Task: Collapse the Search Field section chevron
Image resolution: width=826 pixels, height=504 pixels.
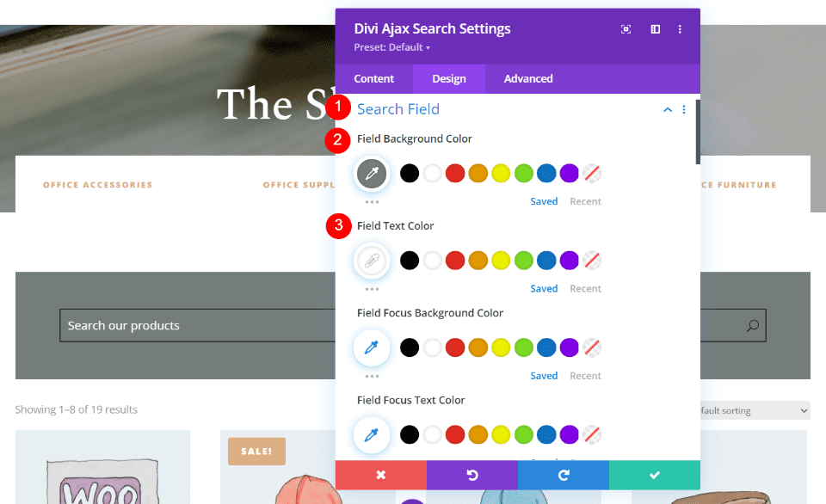Action: pos(667,110)
